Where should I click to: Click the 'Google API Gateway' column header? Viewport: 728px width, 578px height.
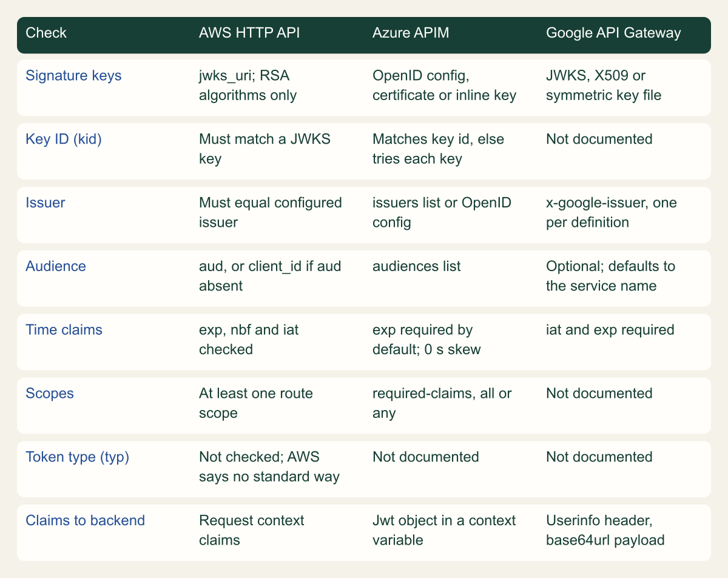(613, 33)
